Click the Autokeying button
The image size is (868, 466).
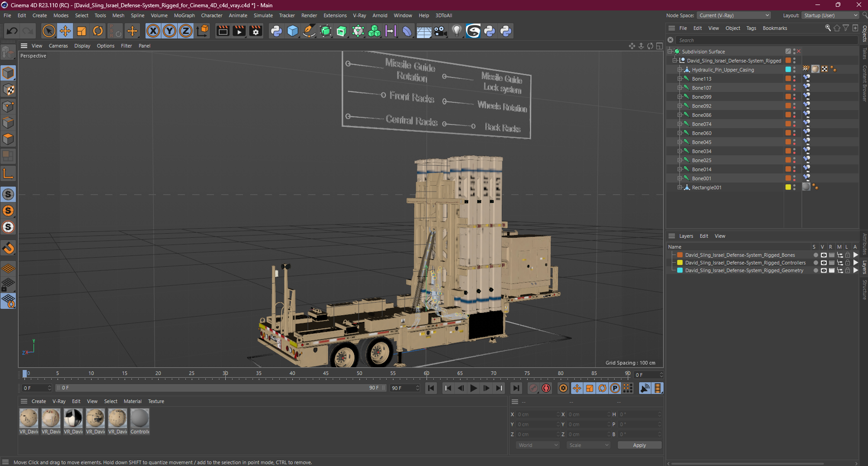(x=547, y=388)
